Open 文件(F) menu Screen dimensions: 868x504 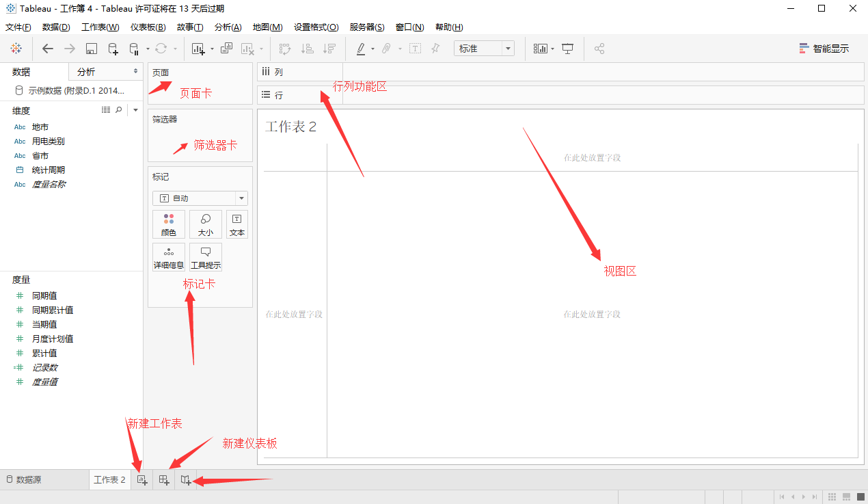(18, 27)
